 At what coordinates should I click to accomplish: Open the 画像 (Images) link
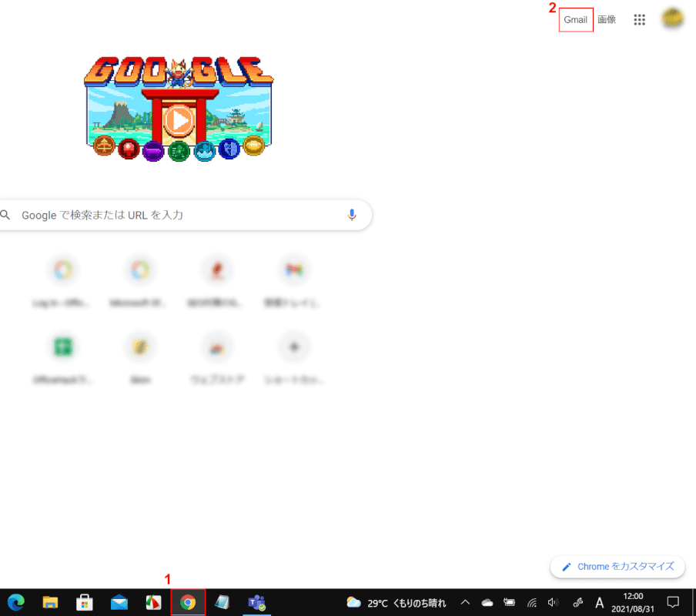pos(607,19)
